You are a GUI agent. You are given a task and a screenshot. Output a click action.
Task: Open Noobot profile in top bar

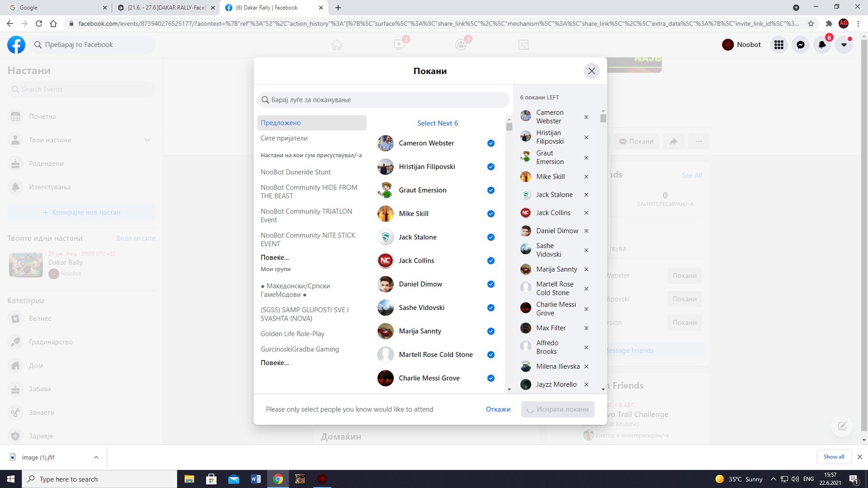click(x=741, y=45)
